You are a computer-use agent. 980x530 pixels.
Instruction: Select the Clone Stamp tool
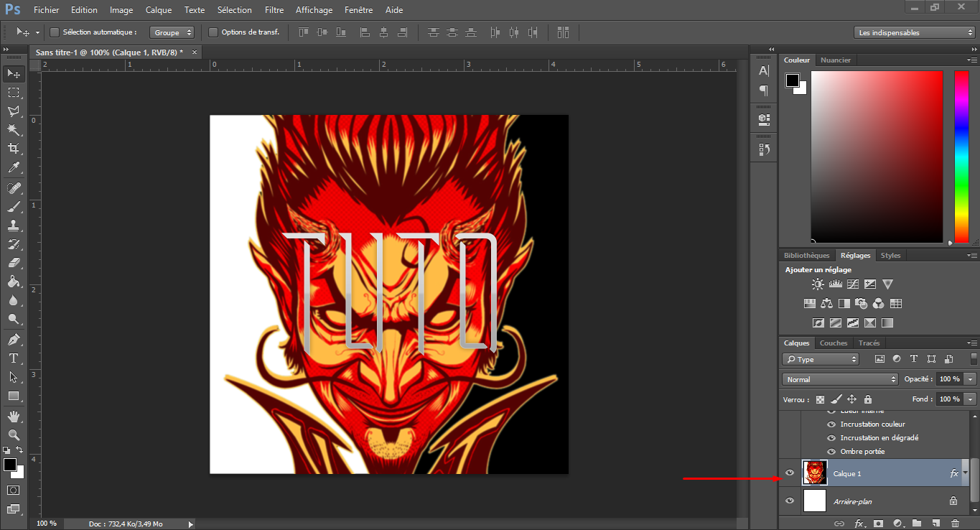(x=14, y=225)
